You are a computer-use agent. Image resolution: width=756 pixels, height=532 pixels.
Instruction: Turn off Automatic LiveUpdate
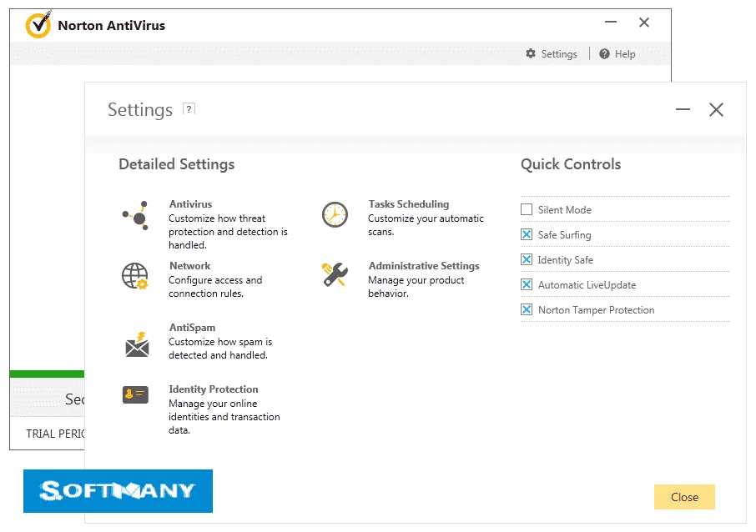click(x=527, y=285)
